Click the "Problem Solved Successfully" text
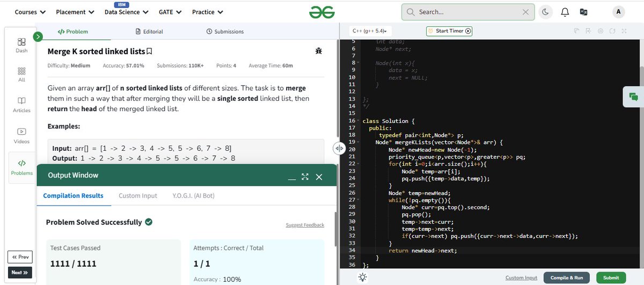644x285 pixels. pos(94,222)
